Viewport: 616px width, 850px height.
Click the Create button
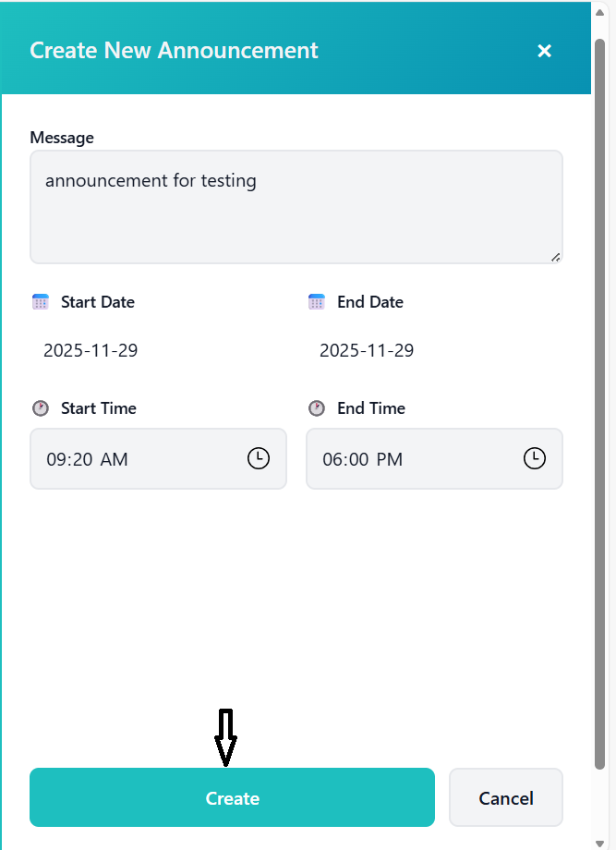[232, 798]
